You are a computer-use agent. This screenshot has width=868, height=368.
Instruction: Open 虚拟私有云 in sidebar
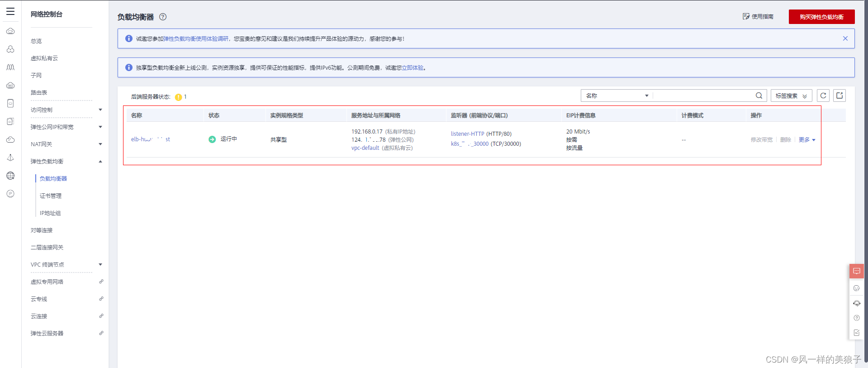click(44, 58)
